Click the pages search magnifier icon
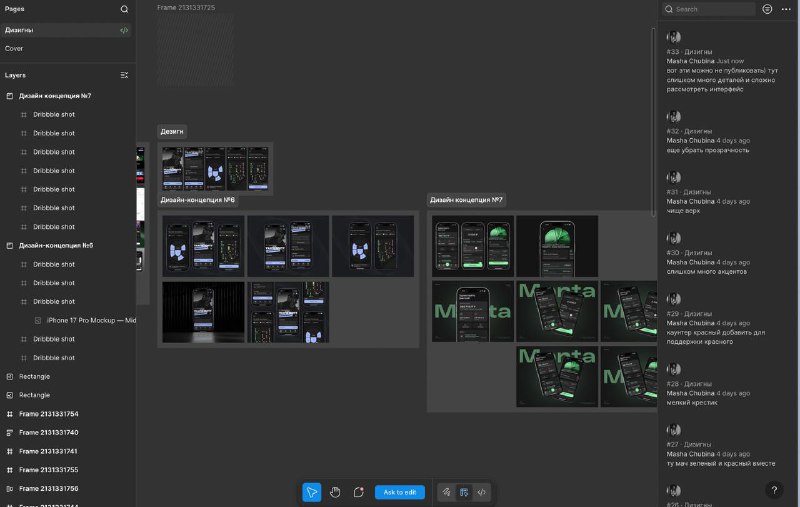800x507 pixels. click(124, 9)
